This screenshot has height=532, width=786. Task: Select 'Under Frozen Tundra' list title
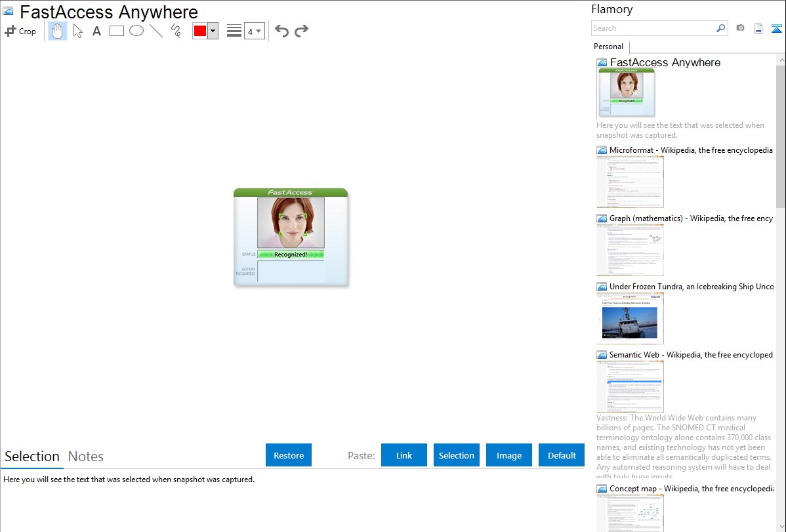[691, 286]
